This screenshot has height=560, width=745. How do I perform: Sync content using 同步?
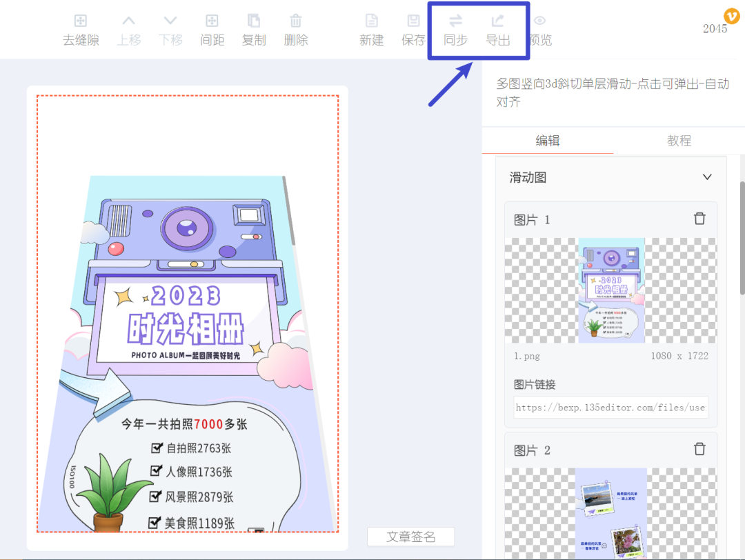[456, 30]
